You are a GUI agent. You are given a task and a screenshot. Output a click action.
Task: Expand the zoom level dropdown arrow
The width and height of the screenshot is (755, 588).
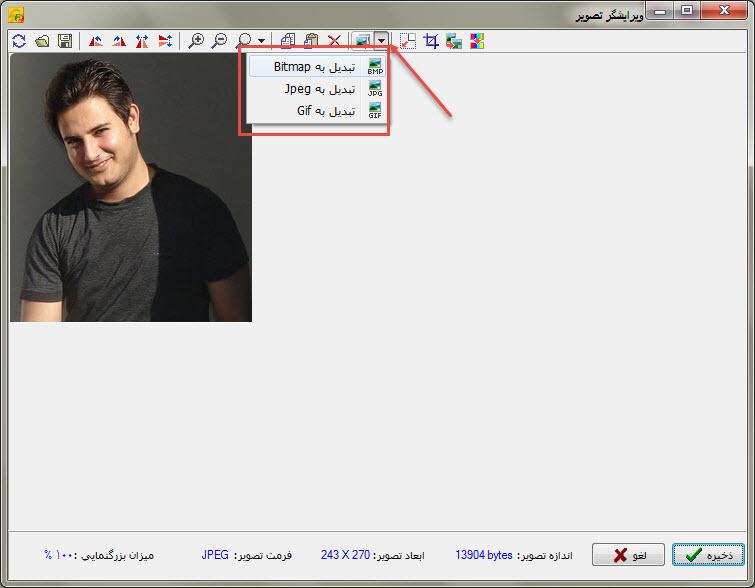coord(261,42)
